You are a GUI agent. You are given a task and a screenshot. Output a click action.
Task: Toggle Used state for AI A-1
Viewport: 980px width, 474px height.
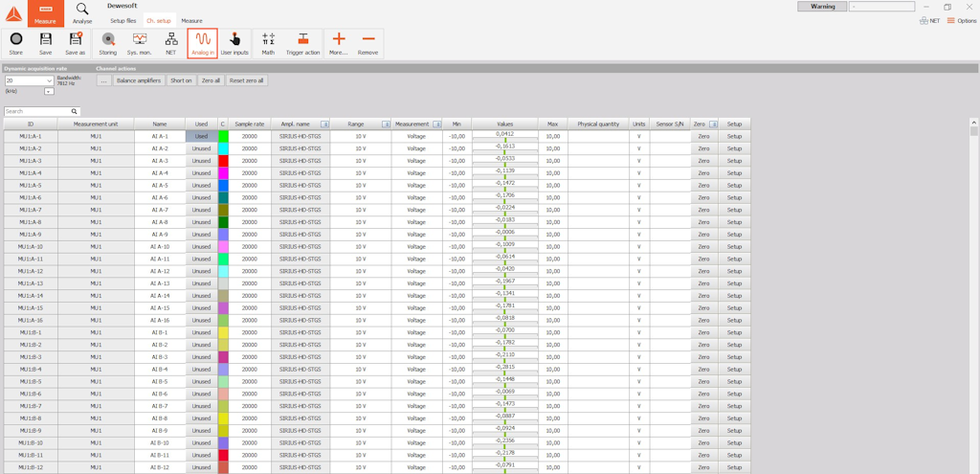201,136
